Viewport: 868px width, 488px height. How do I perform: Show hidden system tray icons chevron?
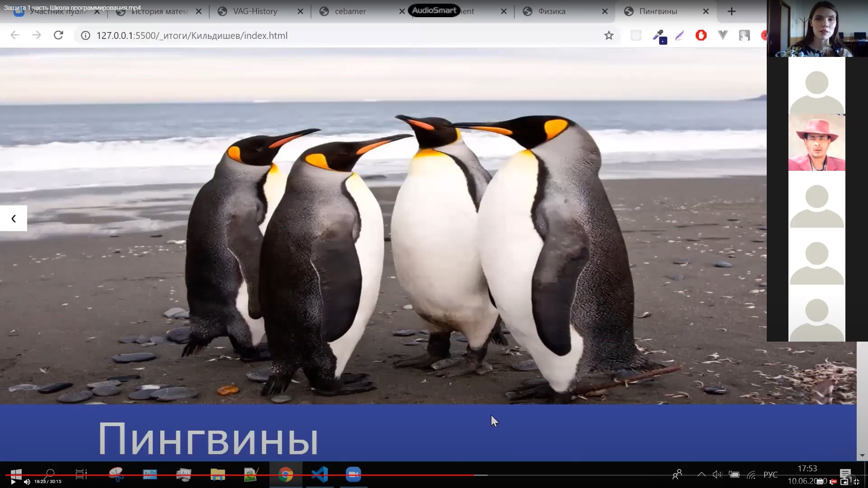(701, 474)
